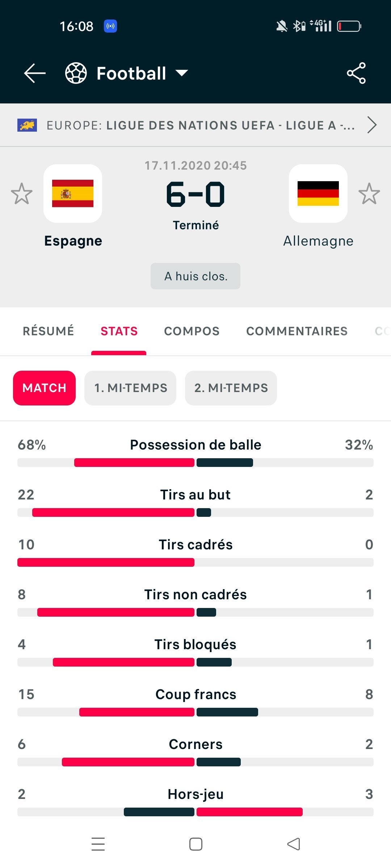The image size is (391, 868).
Task: Tap the back arrow icon
Action: pos(35,73)
